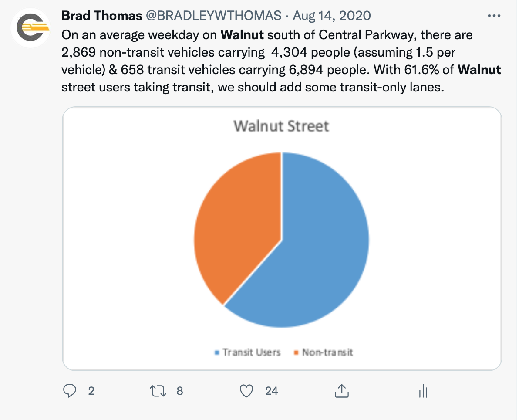
Task: Click the Walnut Street chart title
Action: click(x=281, y=126)
